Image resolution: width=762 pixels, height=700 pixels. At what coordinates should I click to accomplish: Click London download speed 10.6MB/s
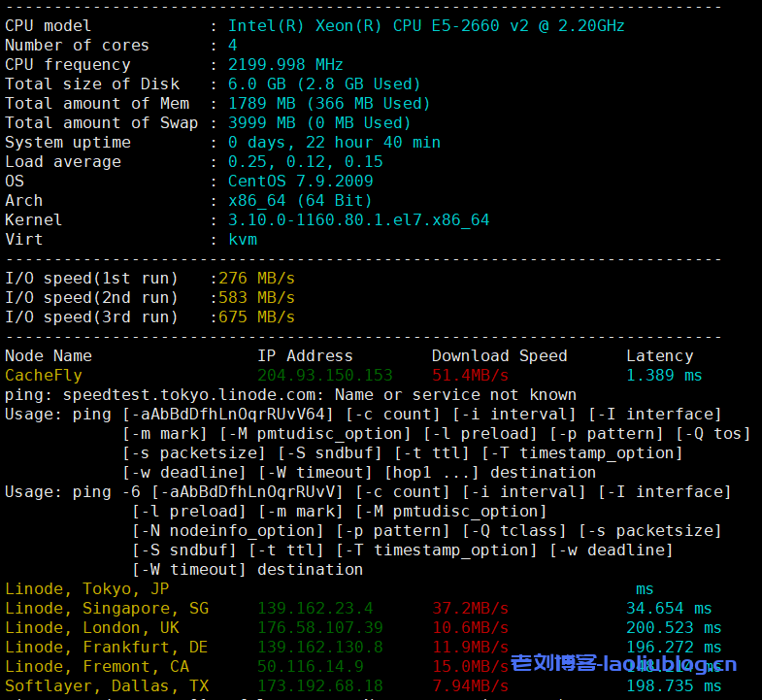[x=471, y=628]
